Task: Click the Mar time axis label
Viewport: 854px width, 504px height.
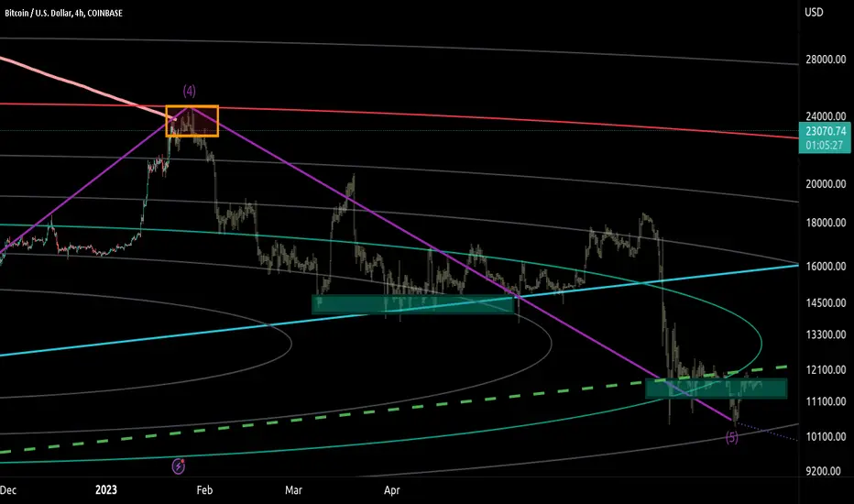Action: pos(293,490)
